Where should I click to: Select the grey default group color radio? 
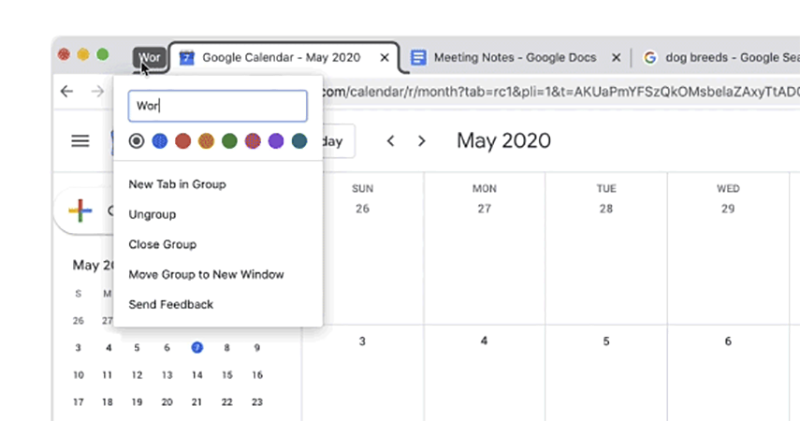tap(137, 141)
